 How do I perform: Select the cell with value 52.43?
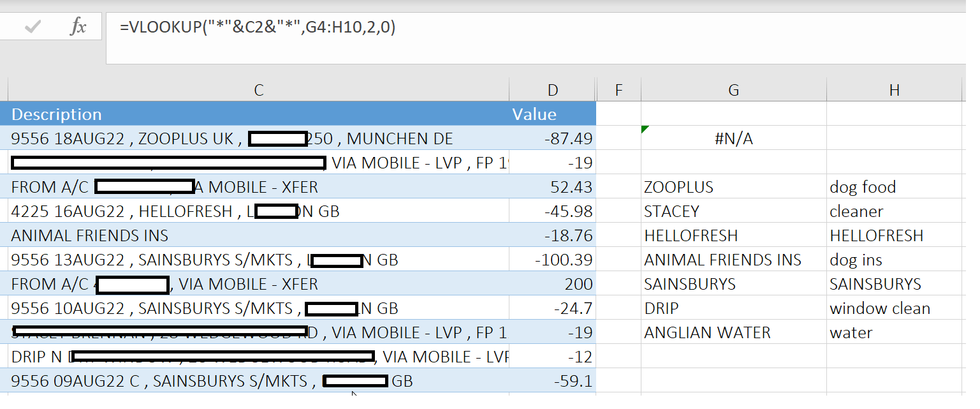(x=552, y=187)
